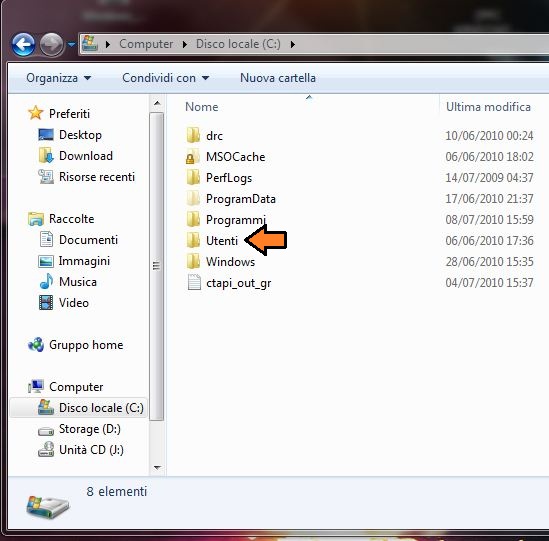Open Storage (D:) drive
This screenshot has width=549, height=541.
[79, 429]
